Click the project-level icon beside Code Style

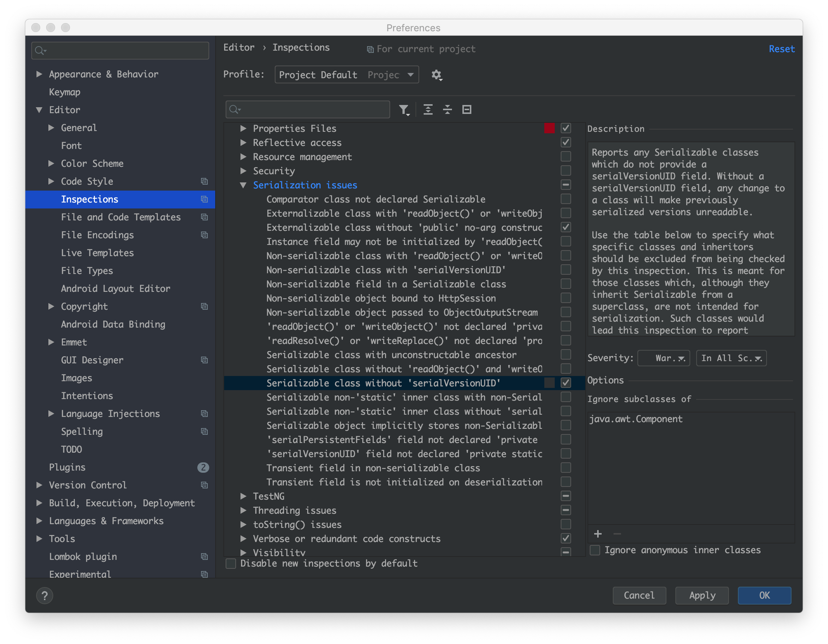[204, 181]
